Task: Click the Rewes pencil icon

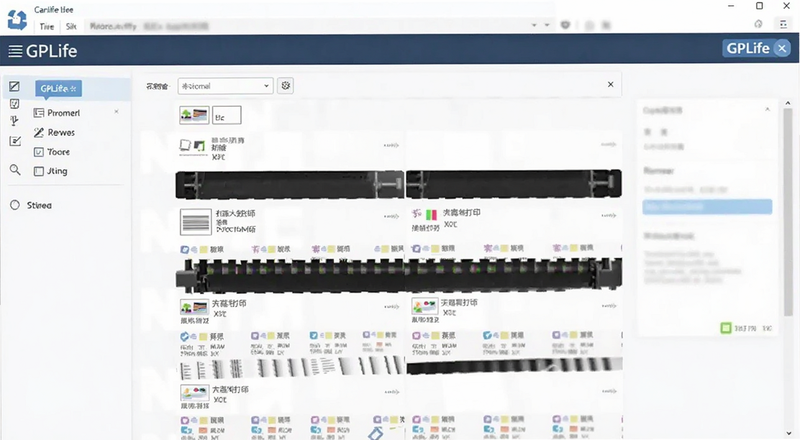Action: (39, 132)
